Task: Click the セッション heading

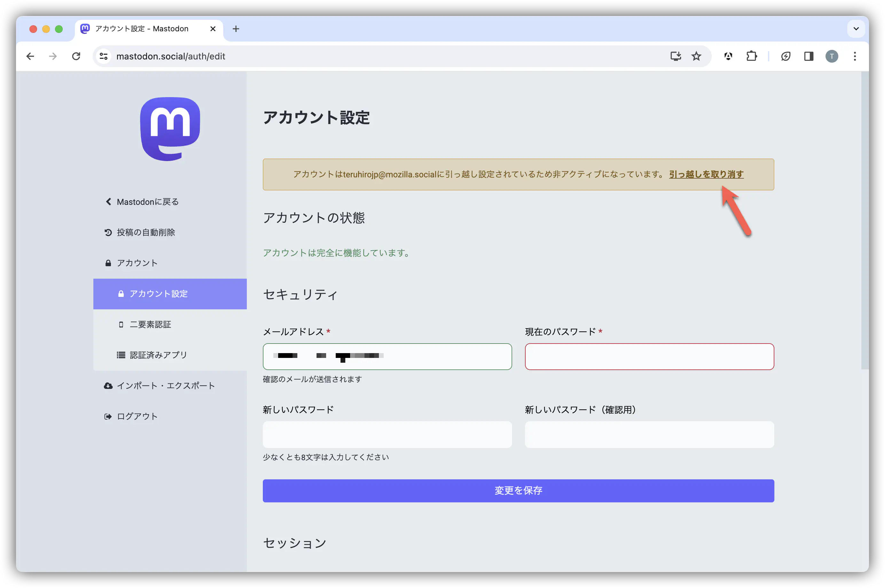Action: click(x=295, y=543)
